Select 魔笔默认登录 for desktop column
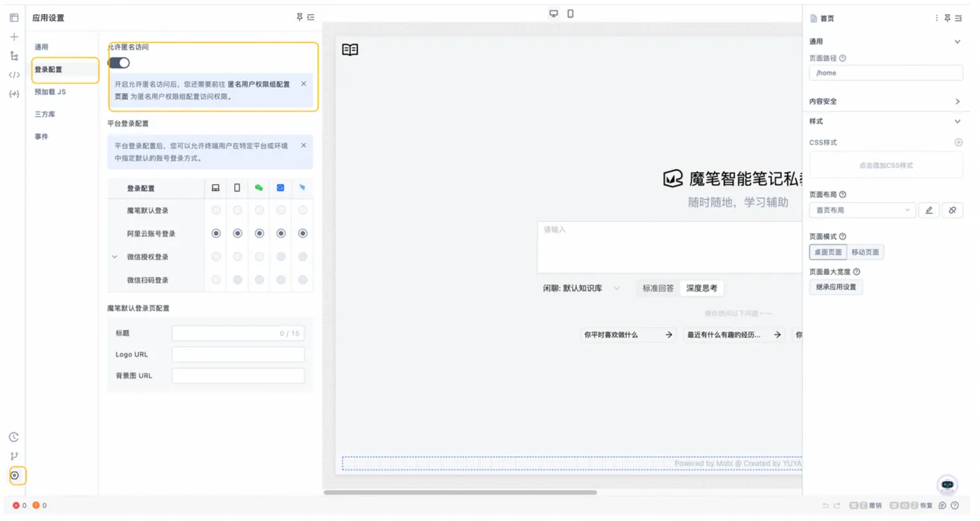Screen dimensions: 980x521 coord(216,210)
